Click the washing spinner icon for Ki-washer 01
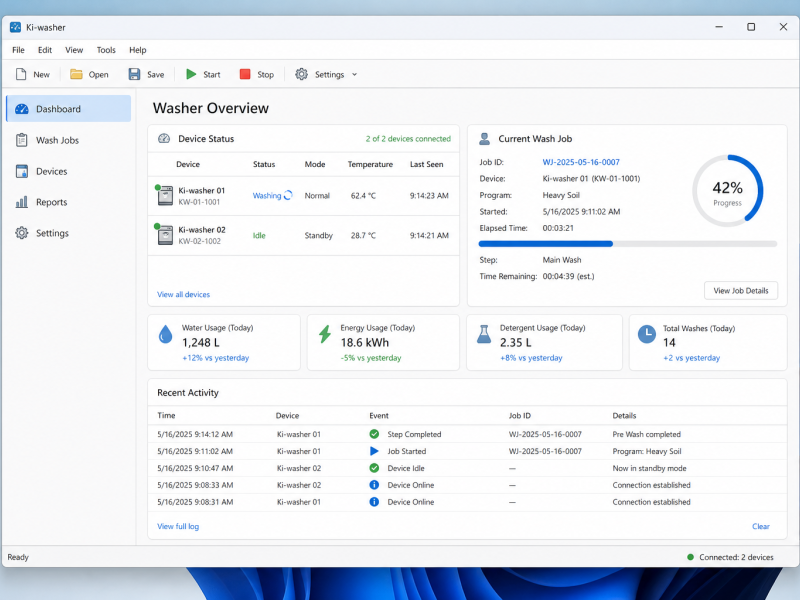The image size is (800, 600). click(288, 195)
